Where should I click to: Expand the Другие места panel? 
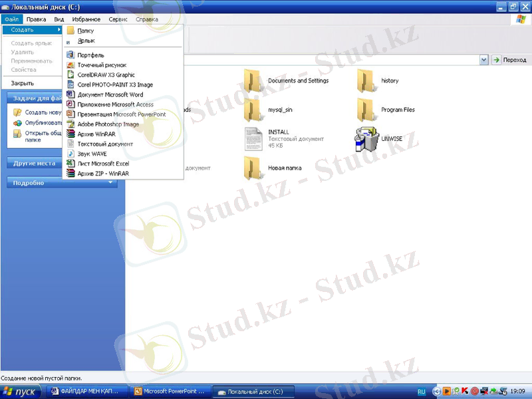click(x=61, y=163)
